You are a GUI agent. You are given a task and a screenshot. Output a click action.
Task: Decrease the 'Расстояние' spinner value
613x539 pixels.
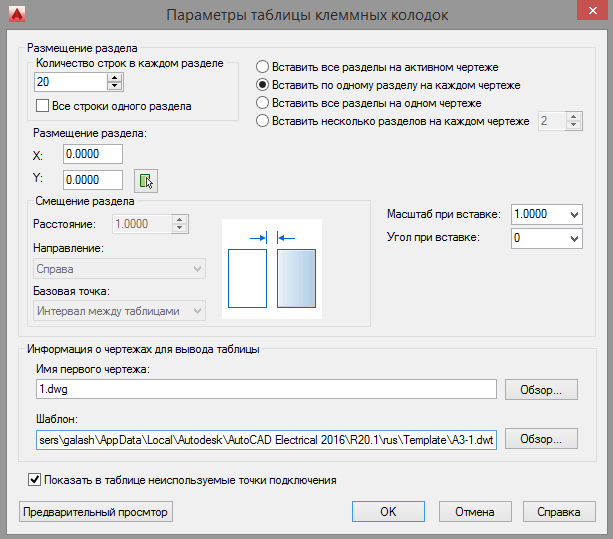click(x=179, y=228)
